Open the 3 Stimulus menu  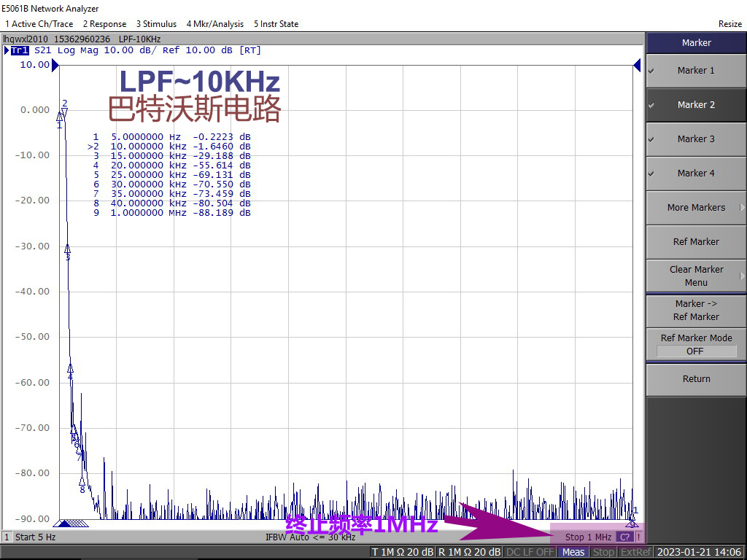(156, 24)
